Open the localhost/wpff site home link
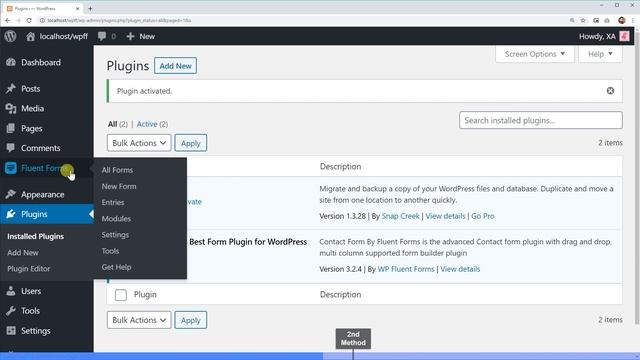 pos(57,36)
